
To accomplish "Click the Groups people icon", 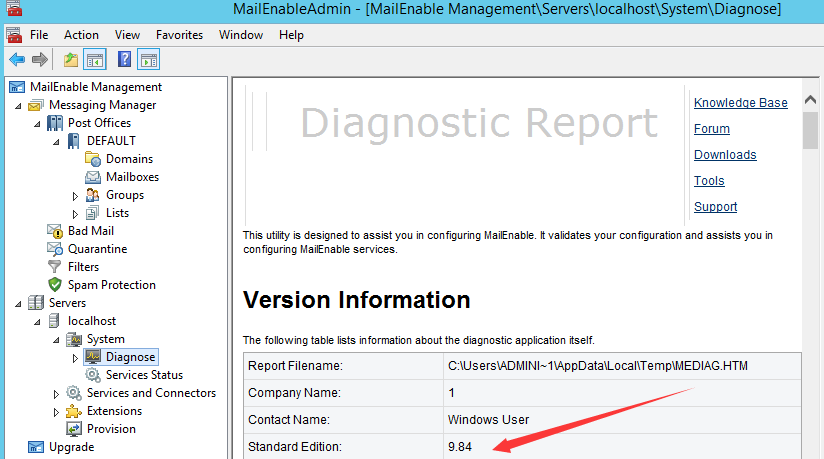I will tap(92, 195).
